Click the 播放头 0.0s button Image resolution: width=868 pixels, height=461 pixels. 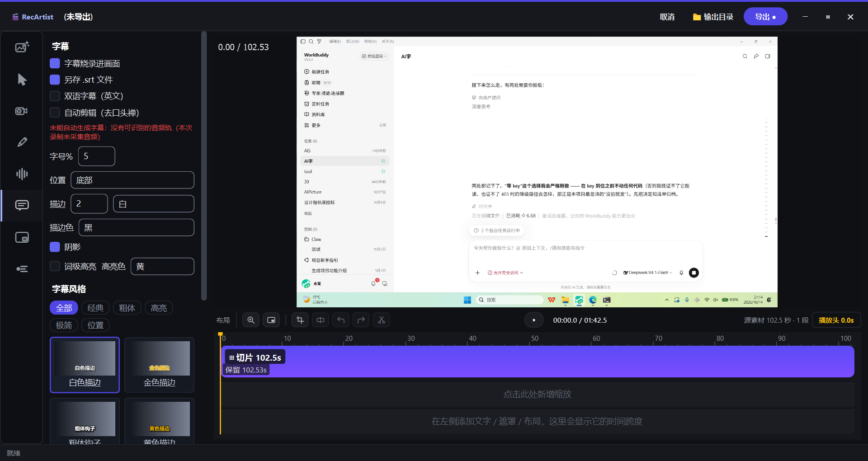pyautogui.click(x=836, y=320)
